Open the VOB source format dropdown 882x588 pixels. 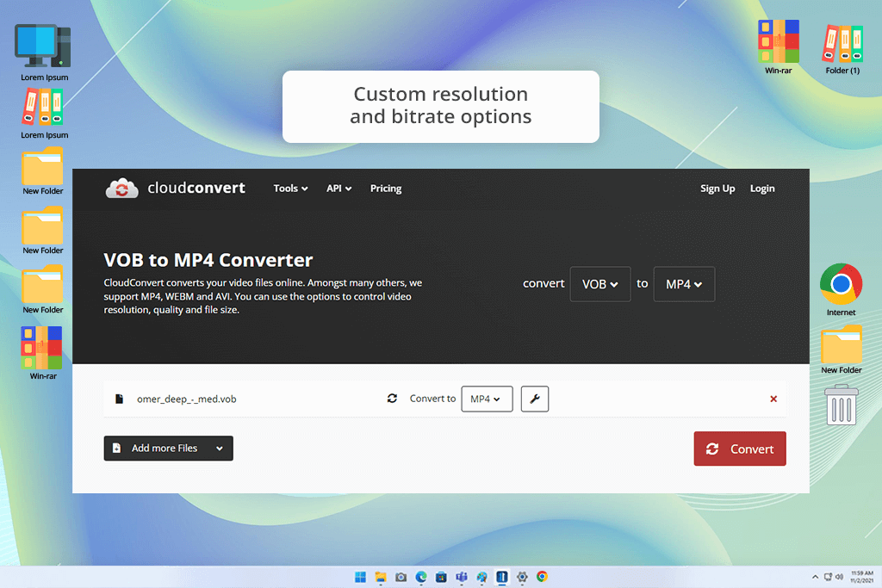(600, 284)
